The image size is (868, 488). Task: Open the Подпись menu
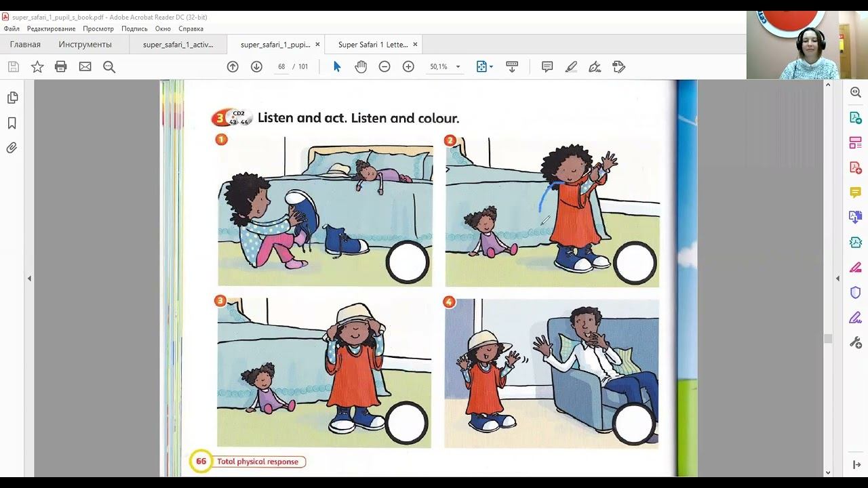[x=134, y=28]
